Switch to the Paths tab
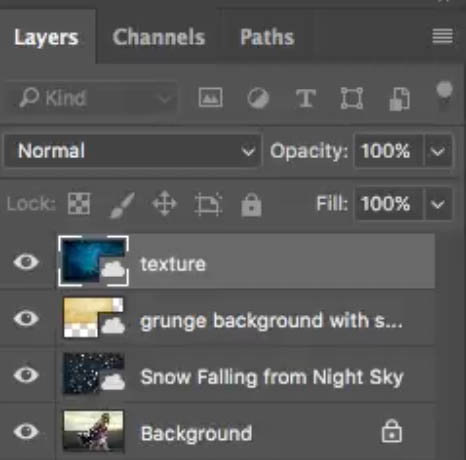The width and height of the screenshot is (466, 460). pos(267,37)
